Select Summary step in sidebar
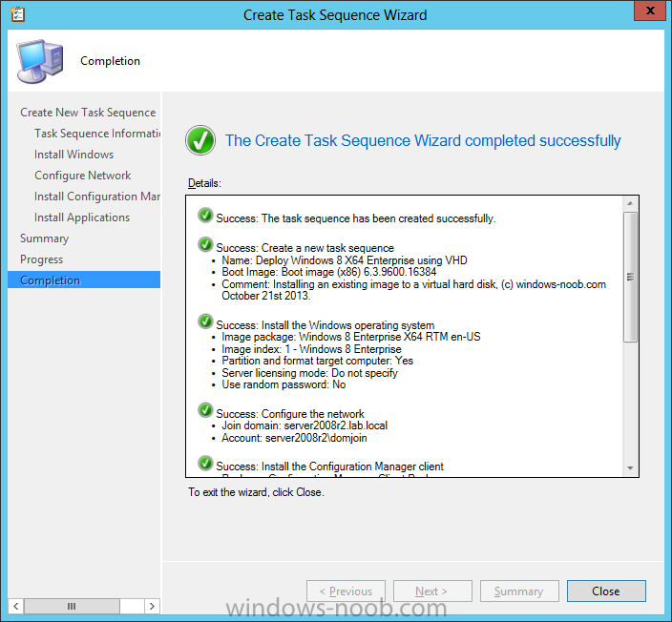 pos(44,238)
